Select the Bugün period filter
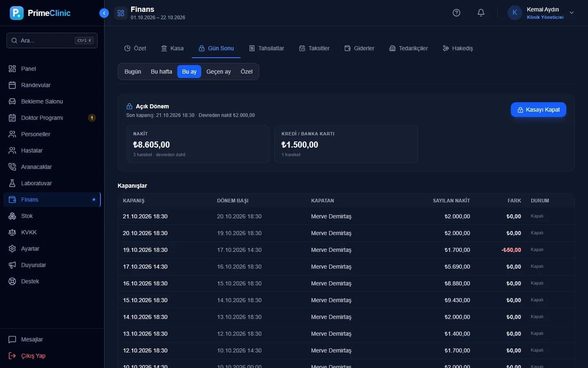Viewport: 588px width, 368px height. [x=133, y=72]
